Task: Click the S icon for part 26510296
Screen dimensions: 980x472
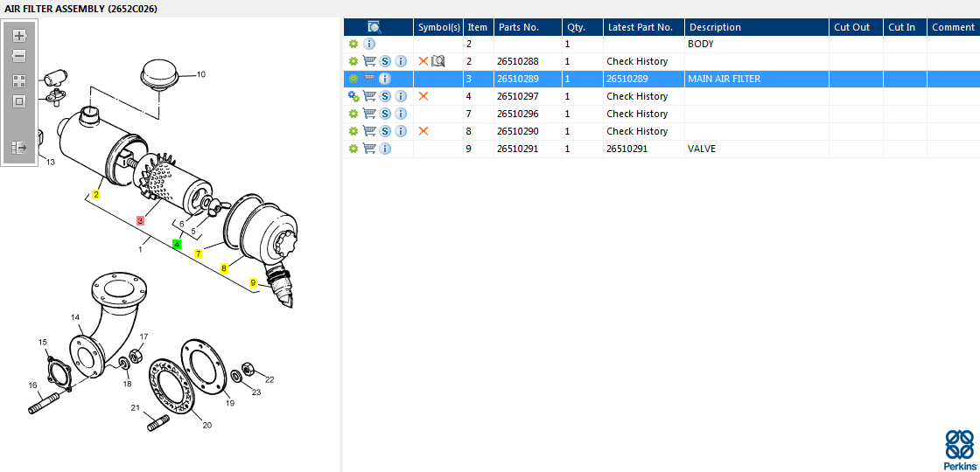Action: [x=385, y=114]
